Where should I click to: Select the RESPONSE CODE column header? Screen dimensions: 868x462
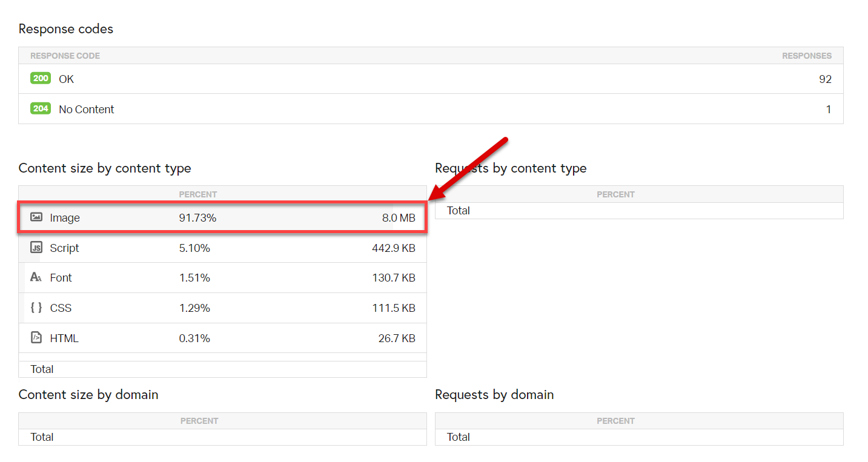click(65, 56)
